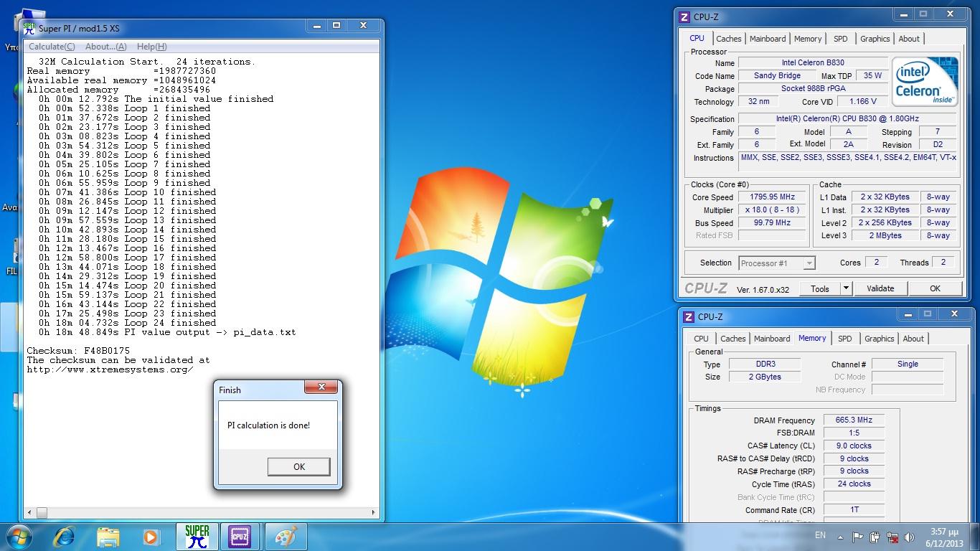Click the Super PI scrollbar right arrow
The image size is (980, 551).
tap(374, 512)
